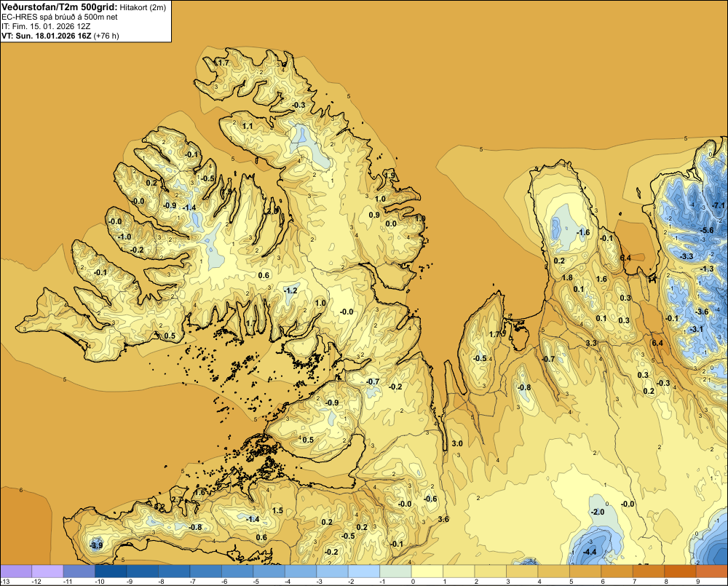This screenshot has width=728, height=586.
Task: Select the '-2.0' temperature value
Action: click(x=598, y=512)
